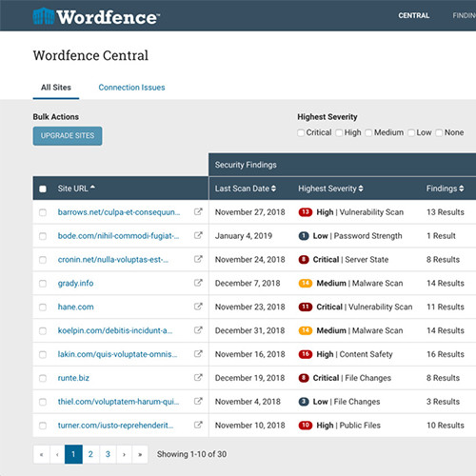Click the dark red 11 severity badge

pyautogui.click(x=306, y=307)
